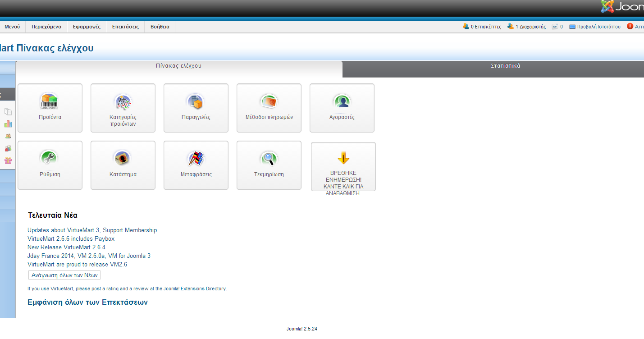The width and height of the screenshot is (644, 339).
Task: Open the Εφαρμογές menu
Action: point(87,27)
